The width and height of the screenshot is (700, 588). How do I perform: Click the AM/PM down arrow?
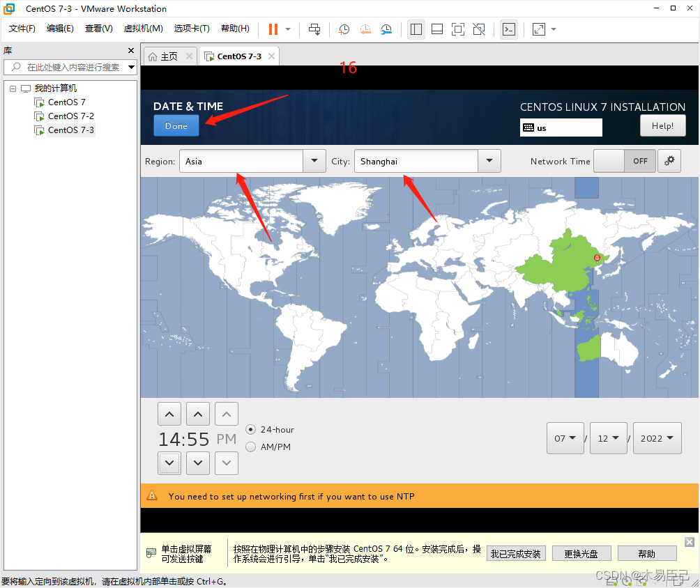coord(227,463)
